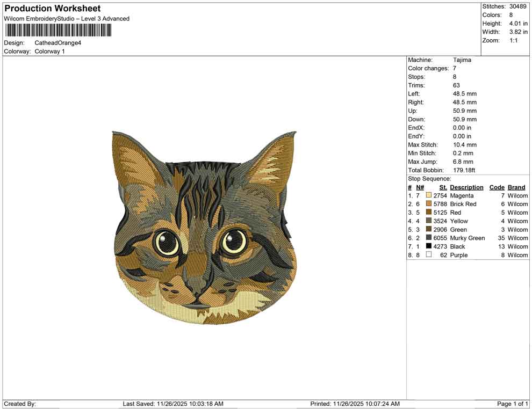Click the Black thread swatch in row 7
The height and width of the screenshot is (409, 532).
point(429,246)
